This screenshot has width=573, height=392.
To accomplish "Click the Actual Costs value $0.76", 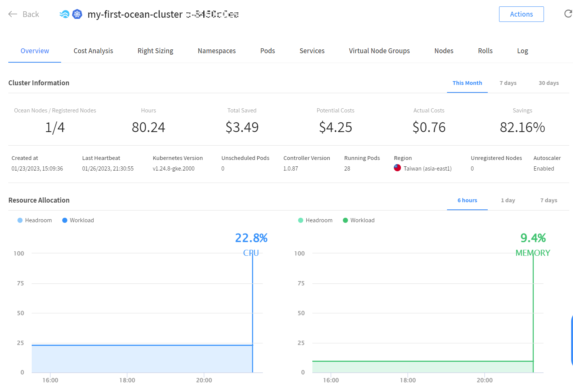I will pyautogui.click(x=429, y=128).
